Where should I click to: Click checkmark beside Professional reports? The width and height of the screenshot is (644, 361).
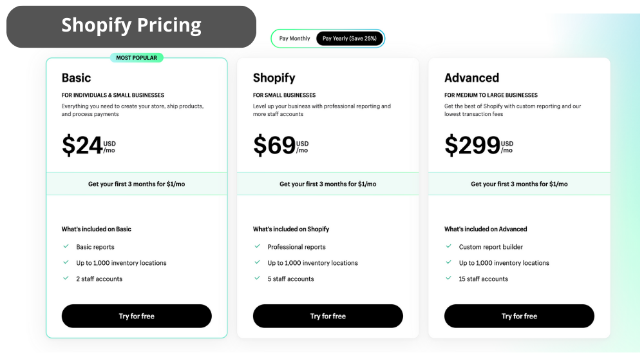click(x=257, y=246)
